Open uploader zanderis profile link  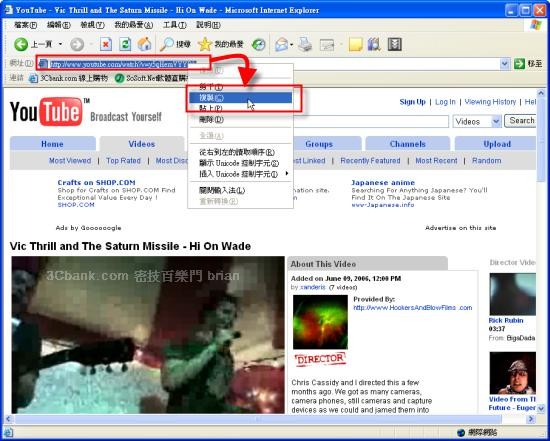tap(313, 287)
